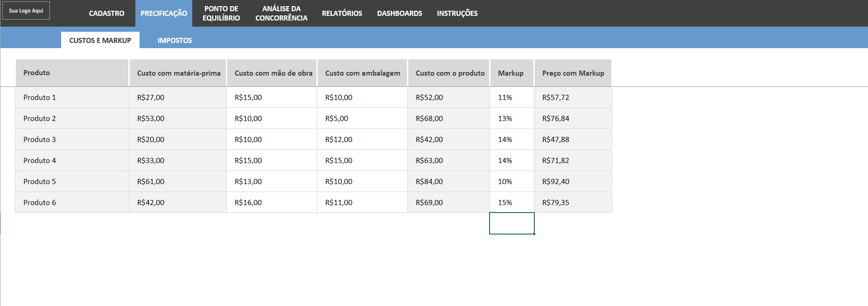Switch to the IMPOSTOS sub-tab
The width and height of the screenshot is (868, 306).
point(175,40)
